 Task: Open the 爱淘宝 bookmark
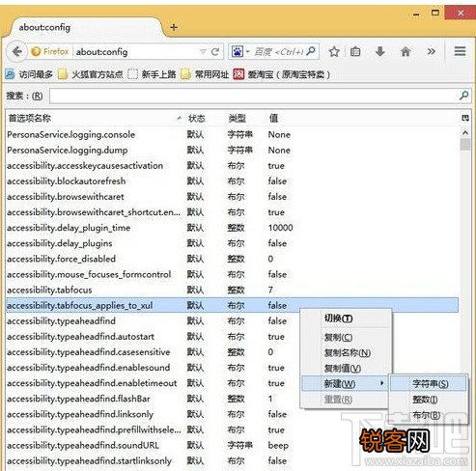pos(282,74)
